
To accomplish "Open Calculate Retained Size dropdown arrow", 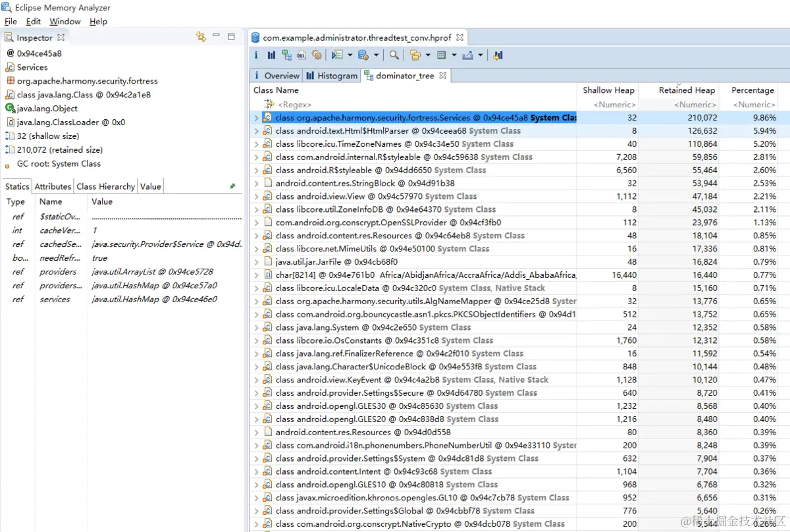I will tap(454, 55).
